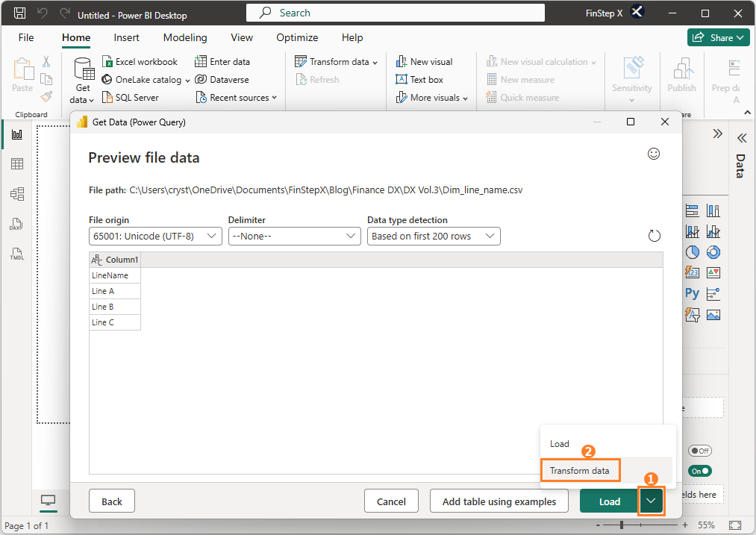Switch to the View tab
Screen dimensions: 756x535
(x=242, y=37)
